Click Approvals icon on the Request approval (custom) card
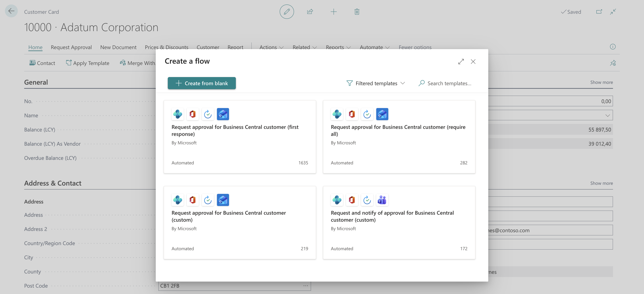 tap(208, 200)
